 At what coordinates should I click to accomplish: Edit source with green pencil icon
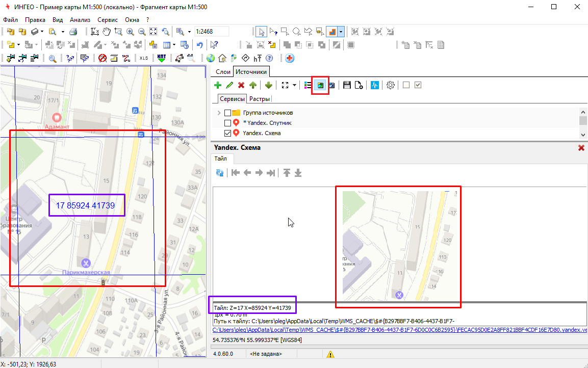click(229, 85)
